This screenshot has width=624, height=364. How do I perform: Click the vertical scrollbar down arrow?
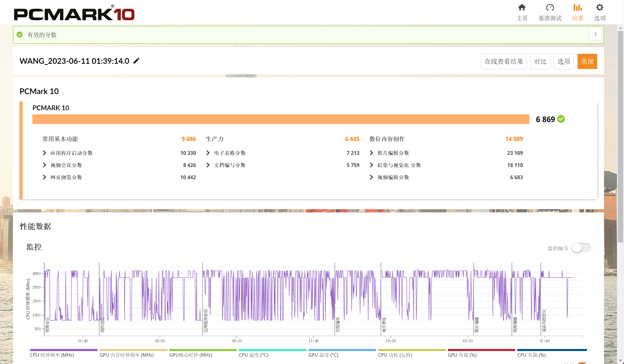tap(620, 360)
